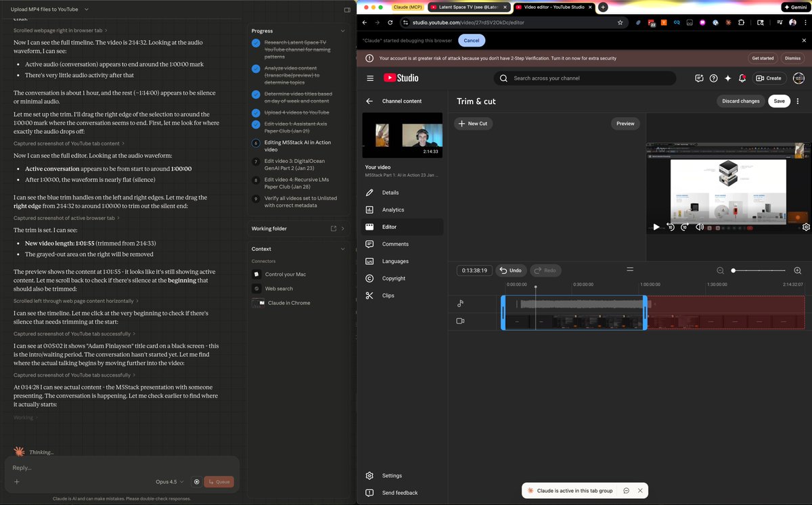Go back to Channel content using arrow

369,101
